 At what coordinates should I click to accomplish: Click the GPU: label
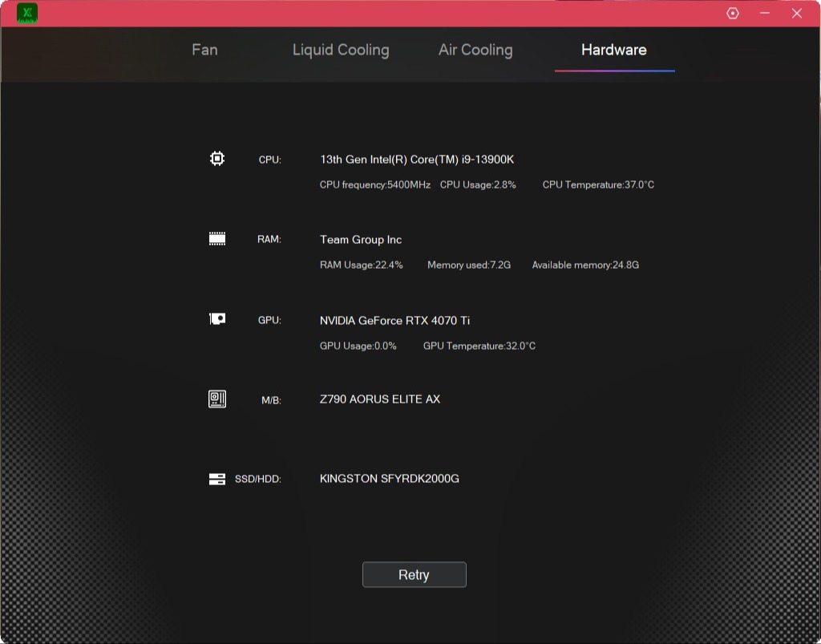(269, 320)
